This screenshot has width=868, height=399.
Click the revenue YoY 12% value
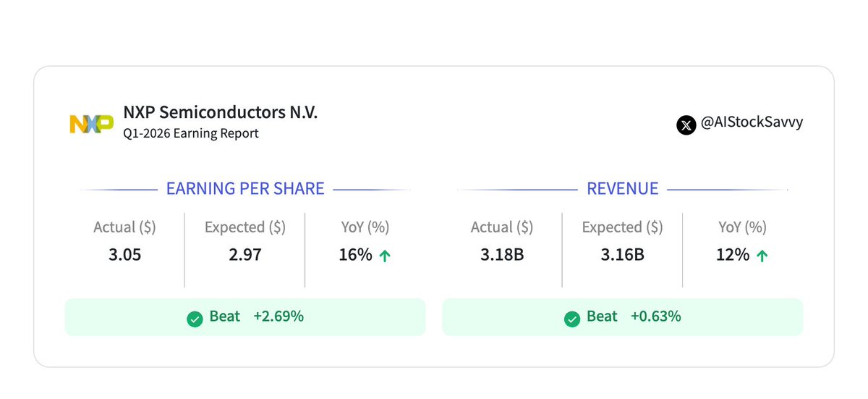732,254
